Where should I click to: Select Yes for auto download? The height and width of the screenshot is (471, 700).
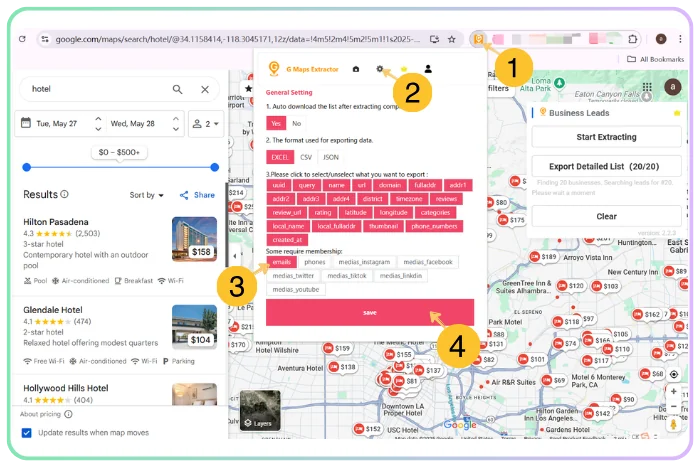tap(276, 124)
